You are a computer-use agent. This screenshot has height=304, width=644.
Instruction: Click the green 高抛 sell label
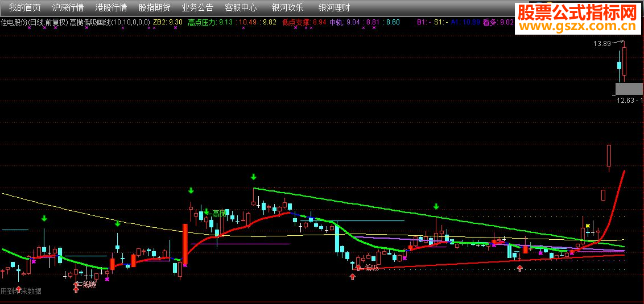tap(220, 213)
